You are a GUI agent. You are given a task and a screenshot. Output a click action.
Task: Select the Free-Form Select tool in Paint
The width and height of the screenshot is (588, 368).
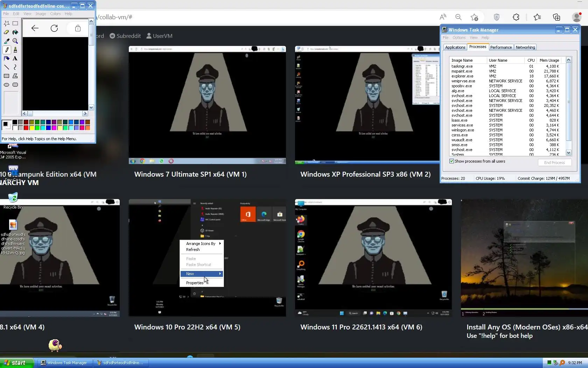pyautogui.click(x=7, y=23)
